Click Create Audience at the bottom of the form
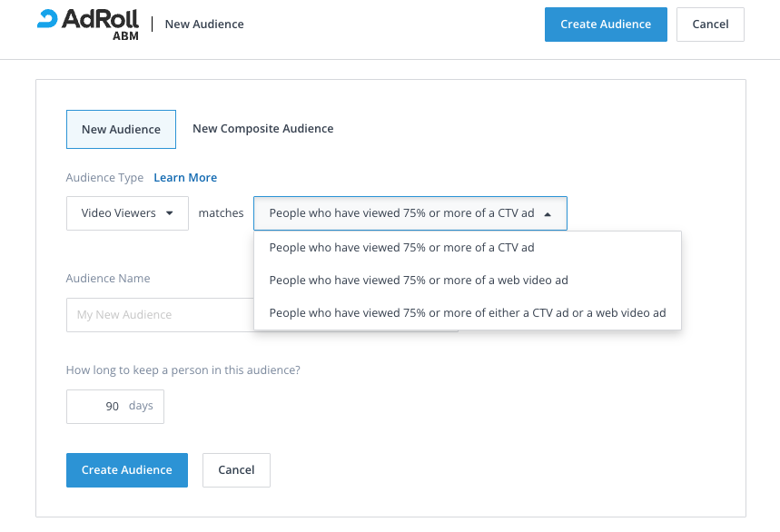The width and height of the screenshot is (780, 532). coord(126,470)
